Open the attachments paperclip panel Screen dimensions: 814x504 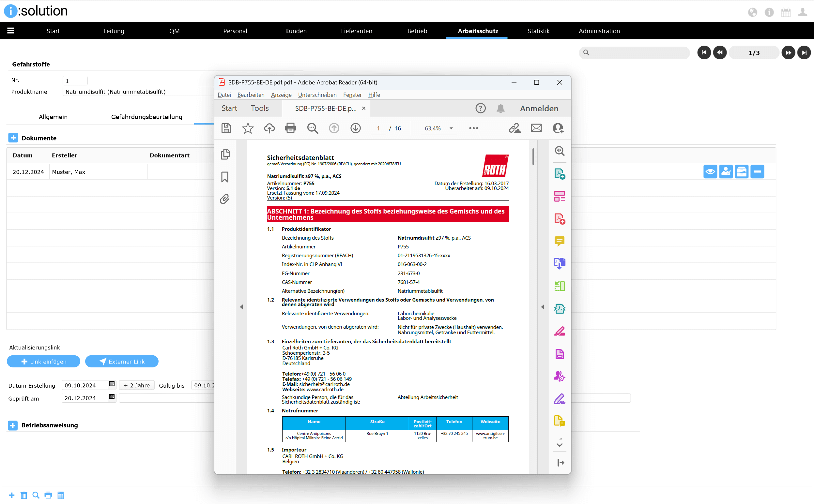(224, 199)
